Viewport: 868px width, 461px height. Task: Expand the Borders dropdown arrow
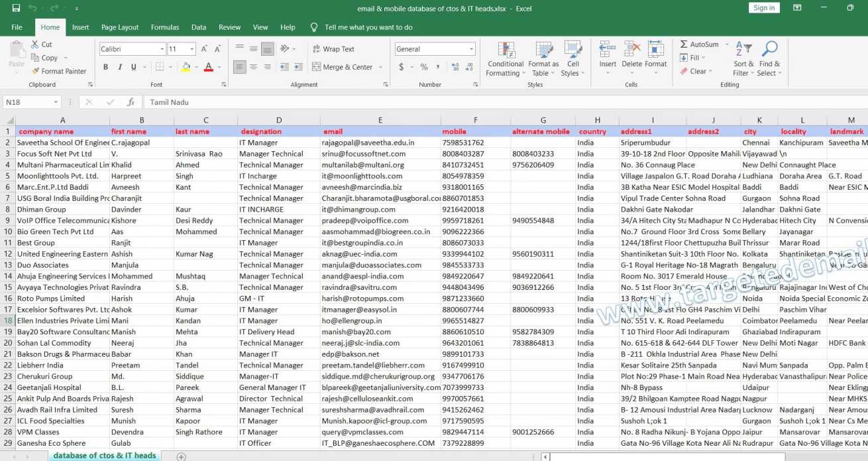coord(170,67)
